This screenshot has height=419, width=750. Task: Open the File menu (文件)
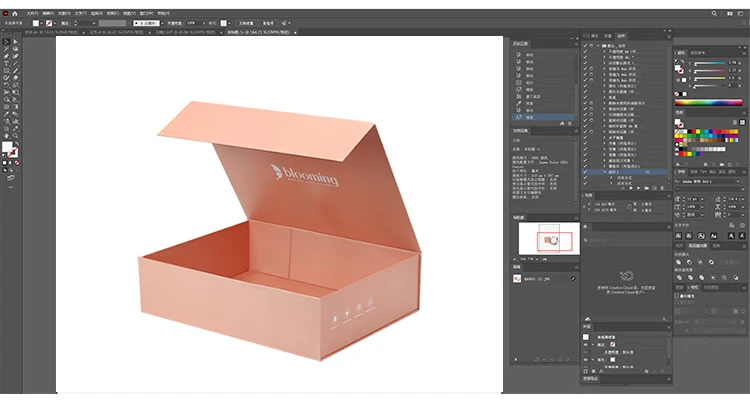(x=31, y=13)
